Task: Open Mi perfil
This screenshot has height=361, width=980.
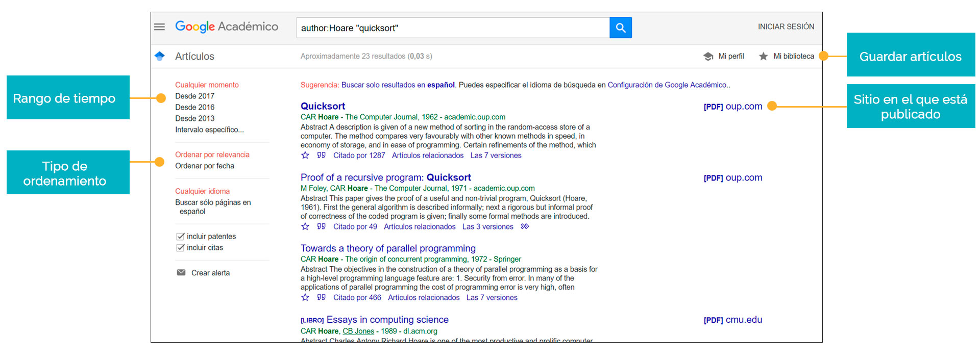Action: [x=731, y=56]
